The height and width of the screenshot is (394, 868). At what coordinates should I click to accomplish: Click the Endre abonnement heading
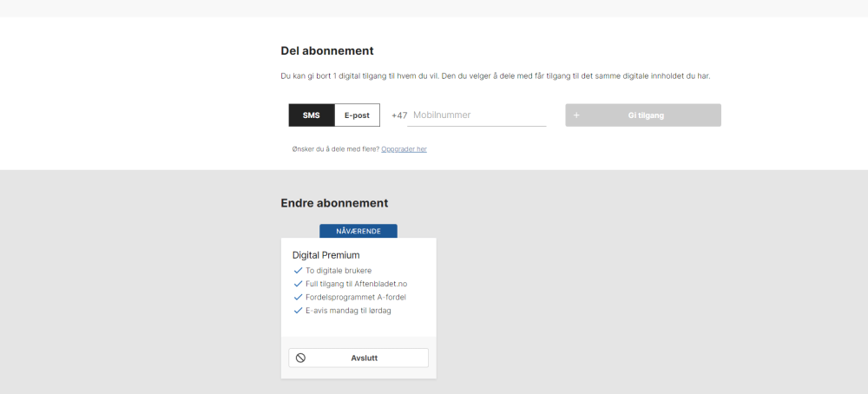tap(334, 203)
